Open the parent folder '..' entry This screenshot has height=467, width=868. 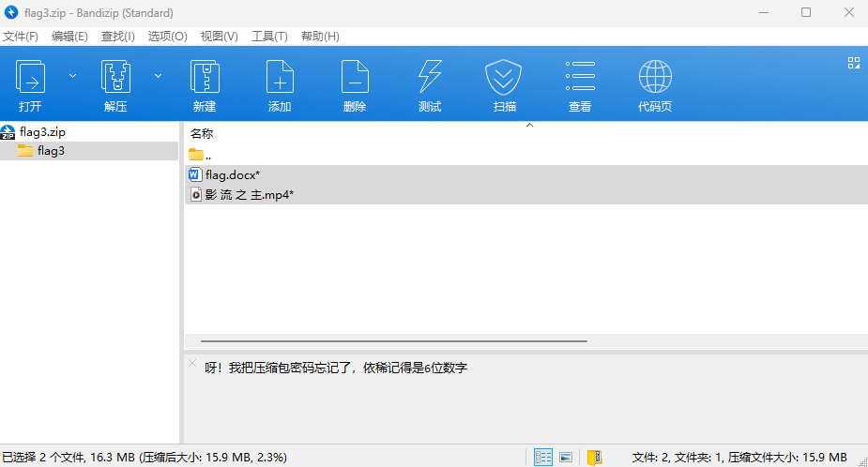coord(200,156)
